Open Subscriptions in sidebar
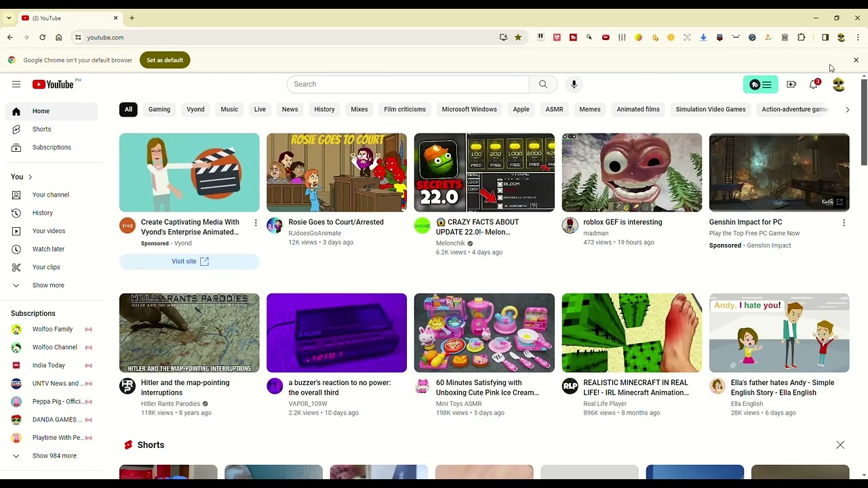The height and width of the screenshot is (488, 868). pyautogui.click(x=52, y=147)
